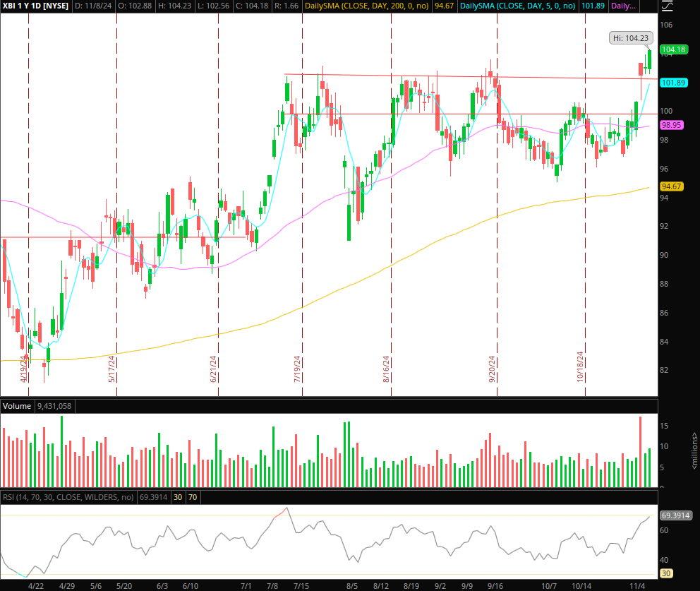This screenshot has width=700, height=591.
Task: Click the yellow 94.67 price axis bubble
Action: click(672, 186)
